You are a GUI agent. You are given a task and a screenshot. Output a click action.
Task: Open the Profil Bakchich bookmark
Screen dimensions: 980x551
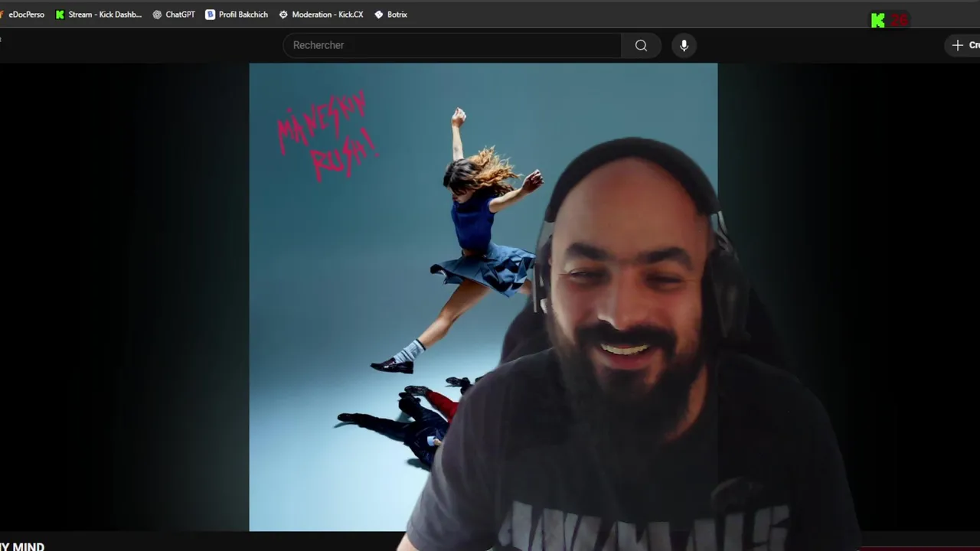click(237, 15)
